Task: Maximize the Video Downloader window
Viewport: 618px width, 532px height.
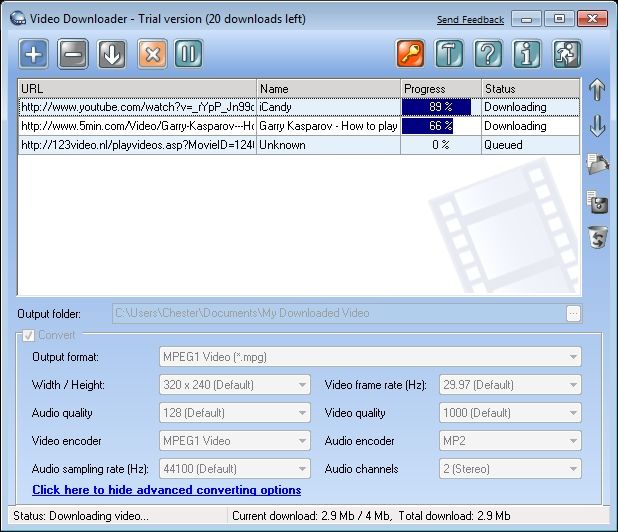Action: (560, 19)
